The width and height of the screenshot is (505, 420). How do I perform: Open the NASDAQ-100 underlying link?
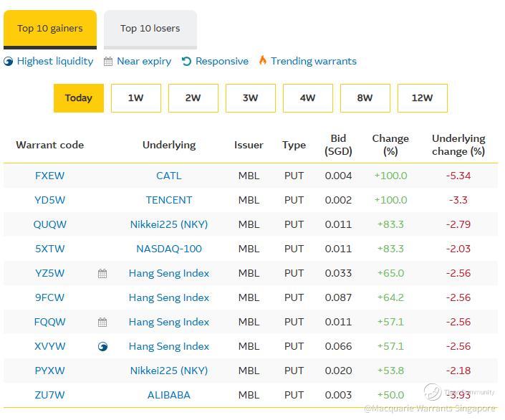pyautogui.click(x=169, y=249)
